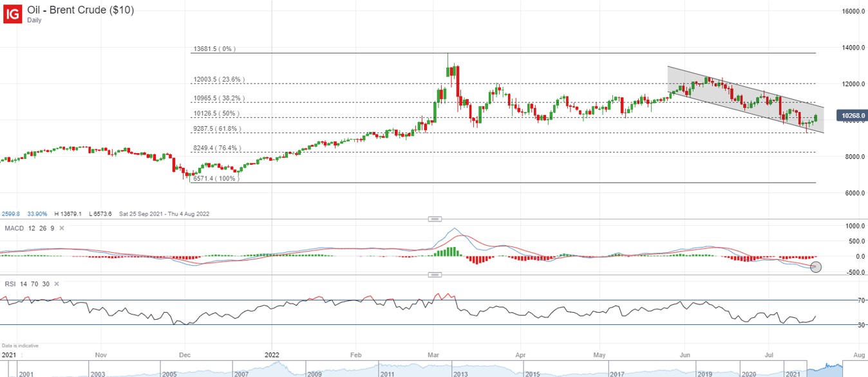Grab the resize handle above the MACD panel
The height and width of the screenshot is (377, 868).
point(436,219)
